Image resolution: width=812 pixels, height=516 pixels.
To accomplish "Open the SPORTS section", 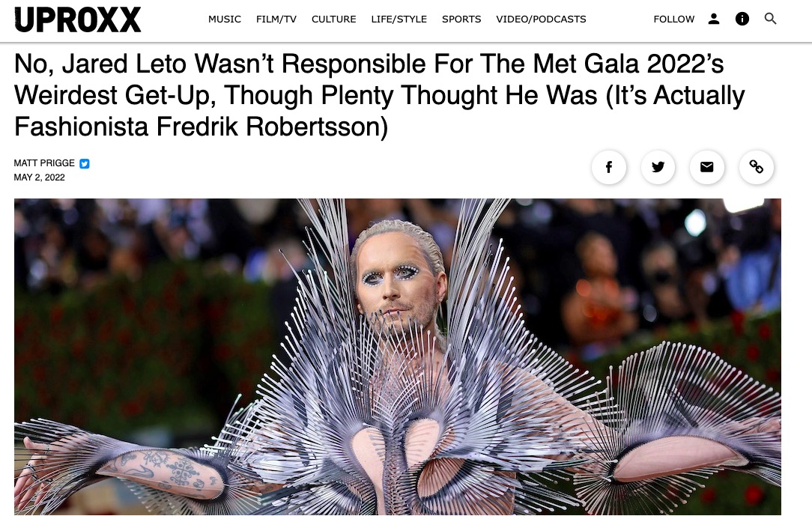I will tap(461, 19).
